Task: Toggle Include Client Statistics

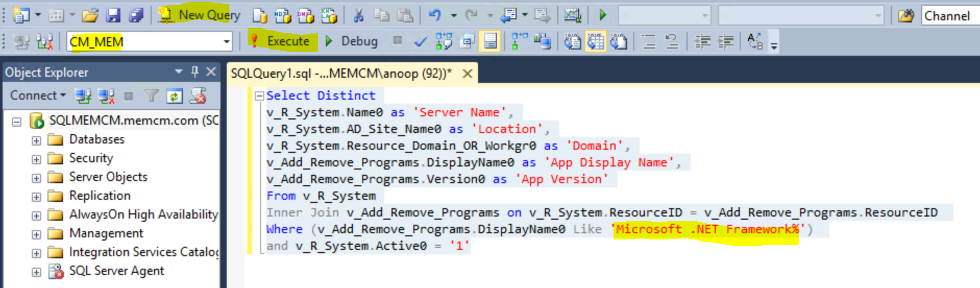Action: (x=542, y=41)
